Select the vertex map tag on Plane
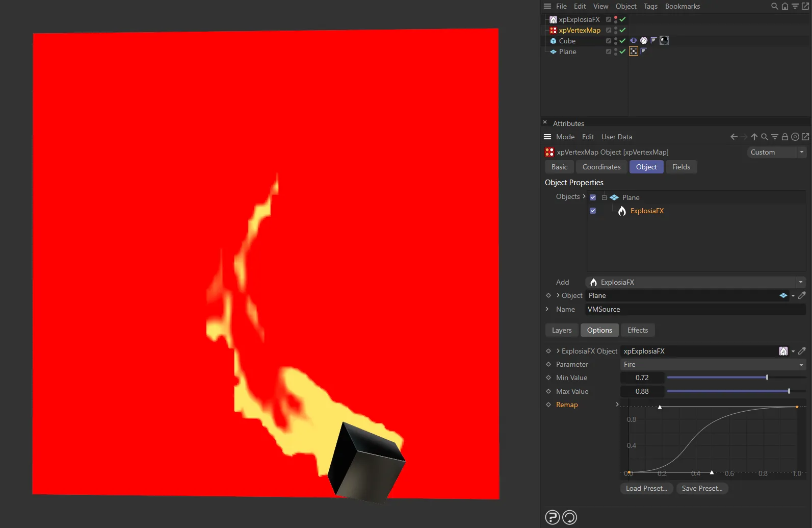This screenshot has height=528, width=812. (634, 51)
